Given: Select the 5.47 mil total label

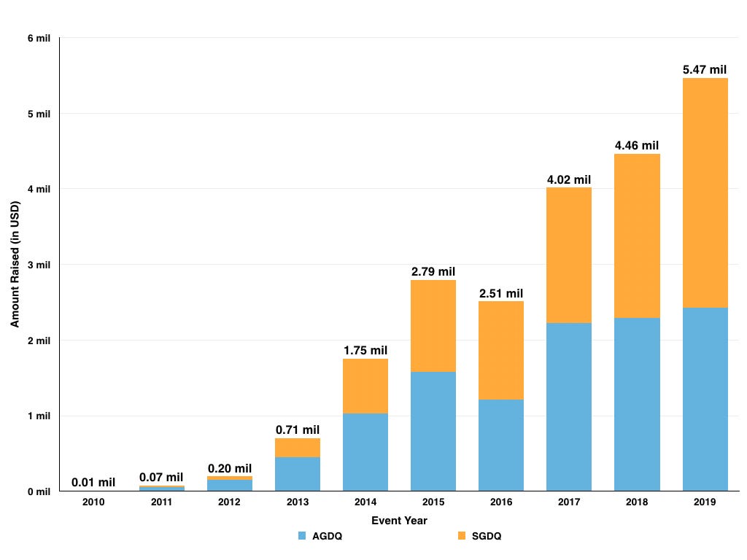Looking at the screenshot, I should click(705, 69).
